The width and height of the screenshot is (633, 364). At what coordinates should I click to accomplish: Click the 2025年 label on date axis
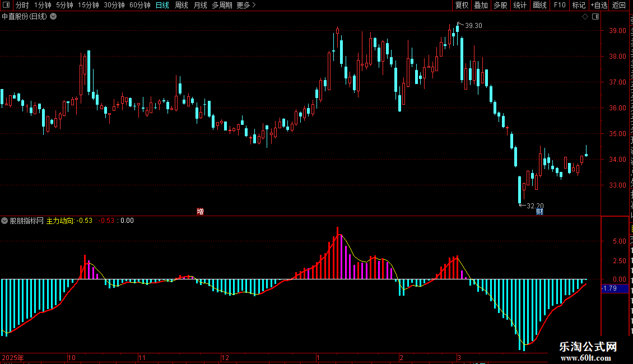pos(13,357)
